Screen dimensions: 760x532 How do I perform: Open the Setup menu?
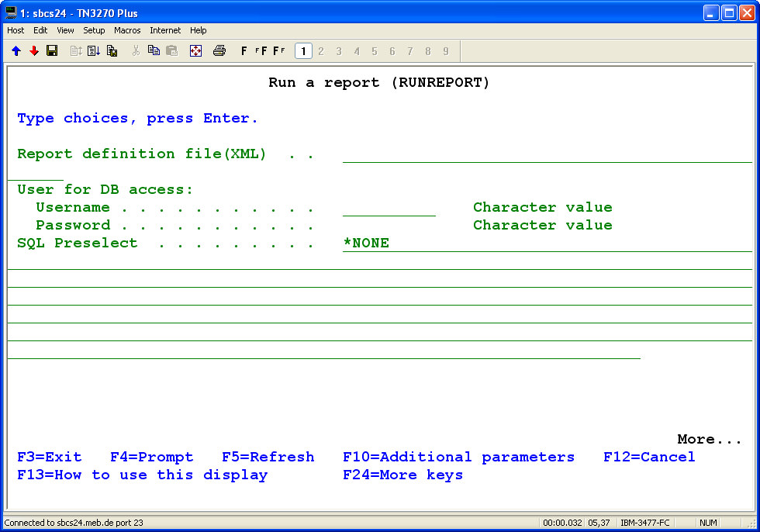click(x=94, y=30)
